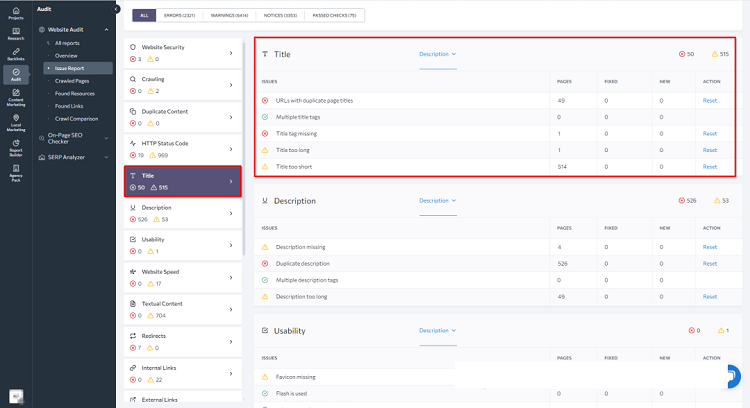
Task: Open Title tag missing issue
Action: click(x=296, y=133)
